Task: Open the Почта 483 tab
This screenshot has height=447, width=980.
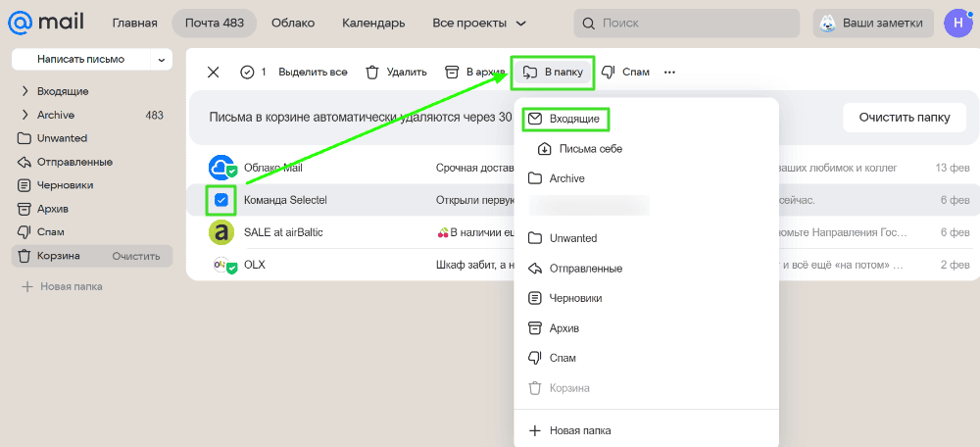Action: 215,24
